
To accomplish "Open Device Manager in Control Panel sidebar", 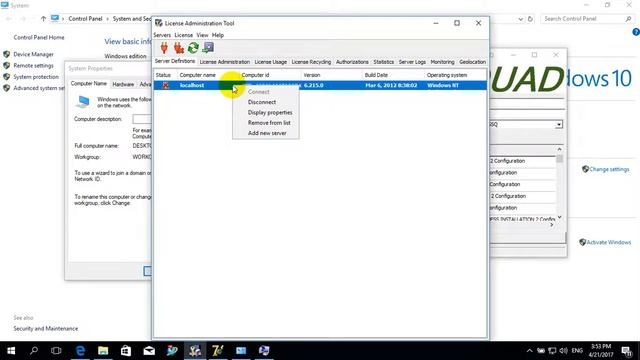I will pos(33,54).
